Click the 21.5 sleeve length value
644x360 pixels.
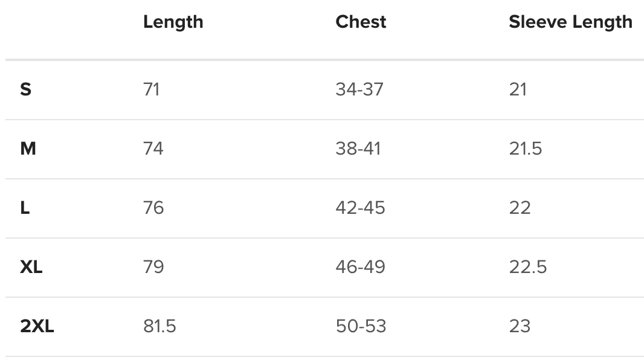[x=525, y=149]
